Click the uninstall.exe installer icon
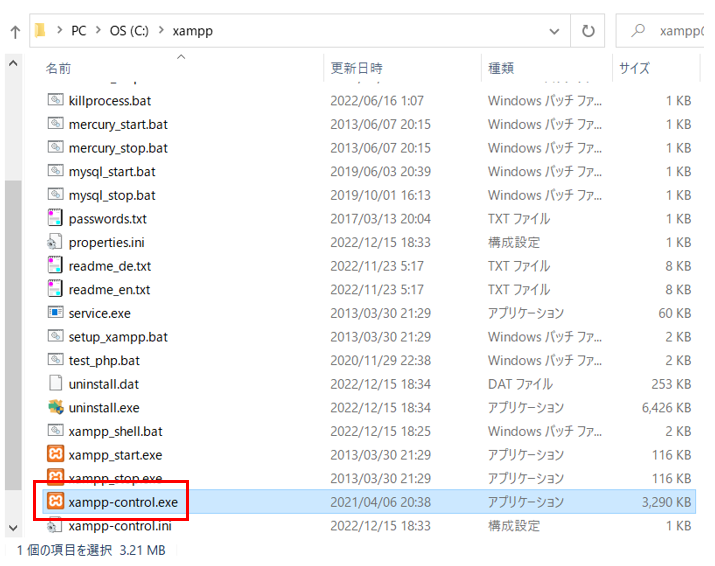The image size is (715, 566). 55,408
